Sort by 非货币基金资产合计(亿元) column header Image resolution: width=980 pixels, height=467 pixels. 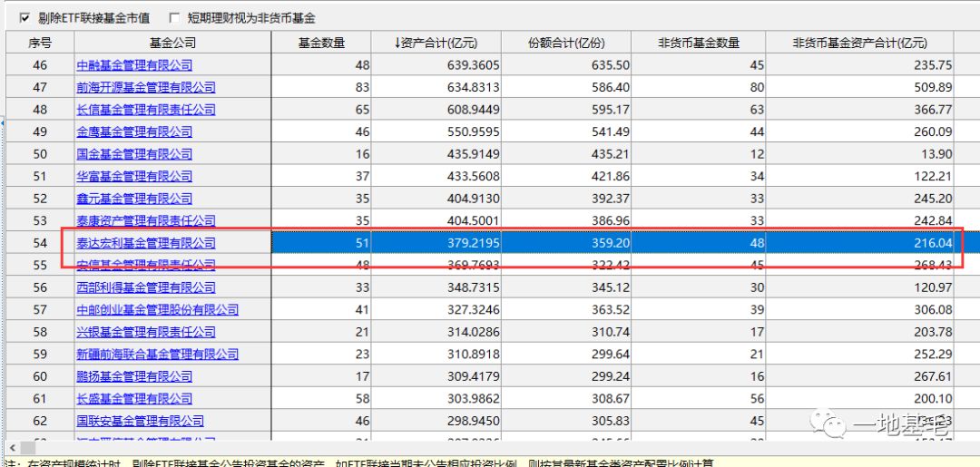pos(860,44)
